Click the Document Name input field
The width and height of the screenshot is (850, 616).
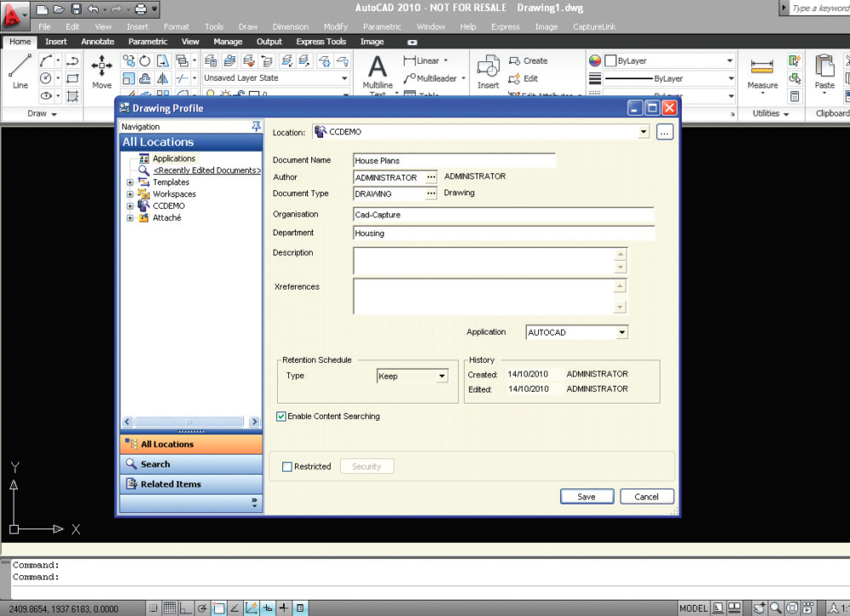(x=454, y=161)
